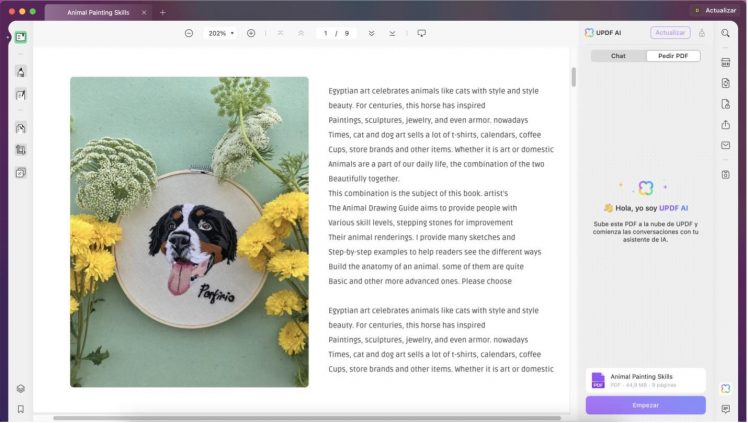Open the layers icon in left sidebar
748x423 pixels.
pos(20,388)
